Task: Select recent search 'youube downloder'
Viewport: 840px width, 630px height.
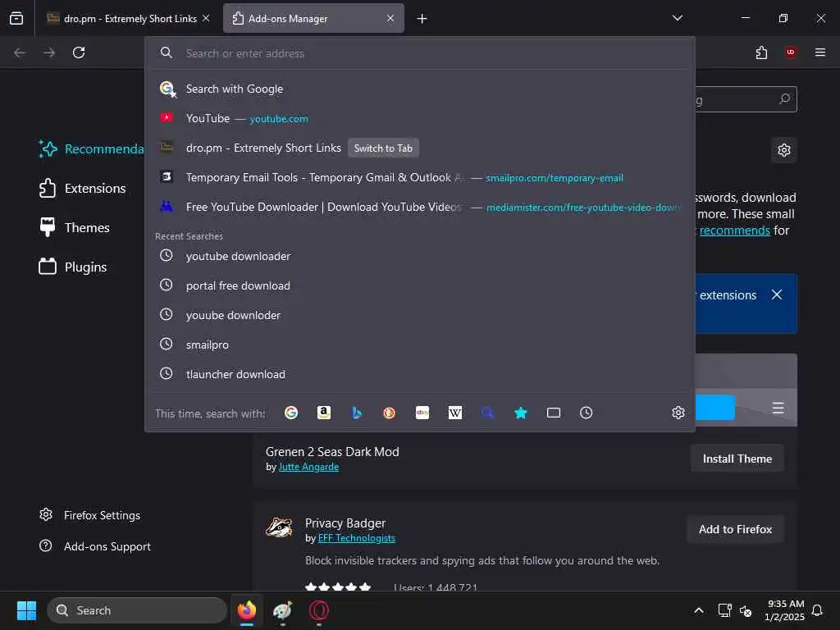Action: [420, 315]
